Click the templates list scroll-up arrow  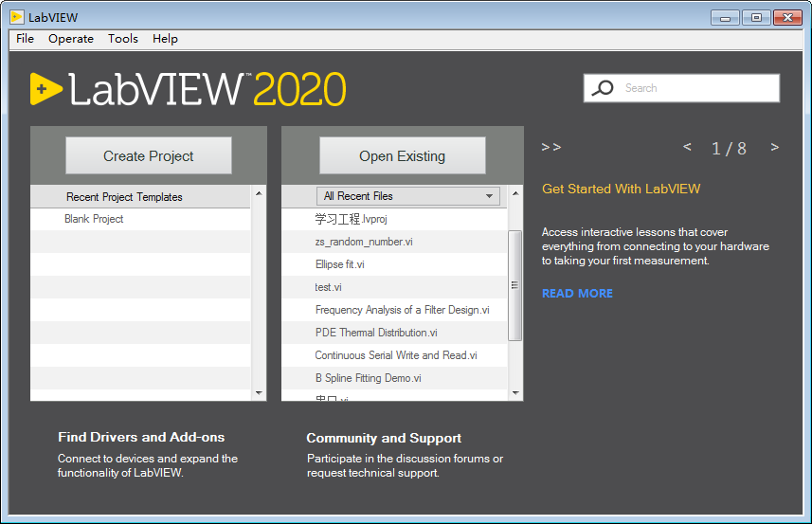pyautogui.click(x=259, y=193)
